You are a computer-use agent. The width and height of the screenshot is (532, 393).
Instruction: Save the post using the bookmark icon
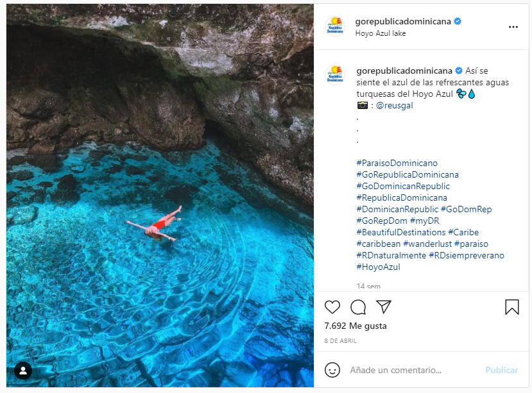(511, 308)
